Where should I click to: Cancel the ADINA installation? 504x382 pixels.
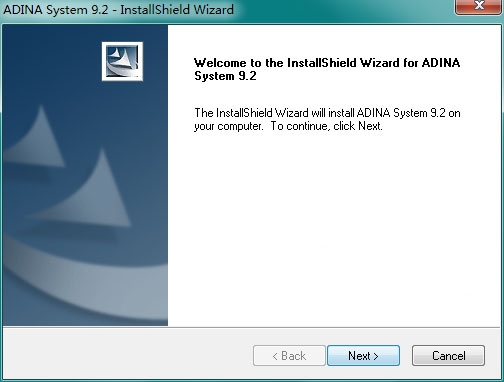(x=448, y=356)
